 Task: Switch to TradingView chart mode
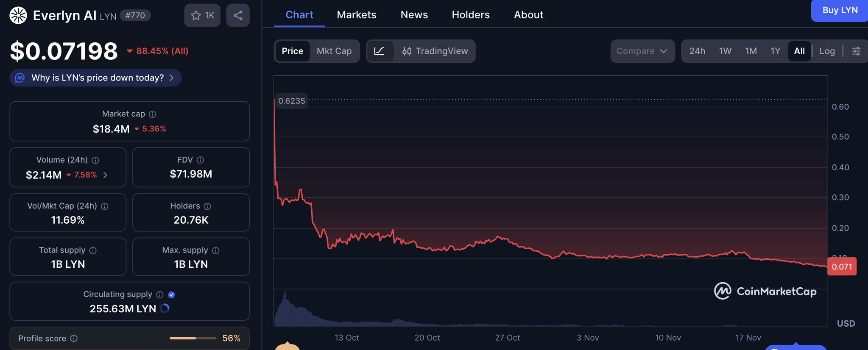(x=435, y=51)
